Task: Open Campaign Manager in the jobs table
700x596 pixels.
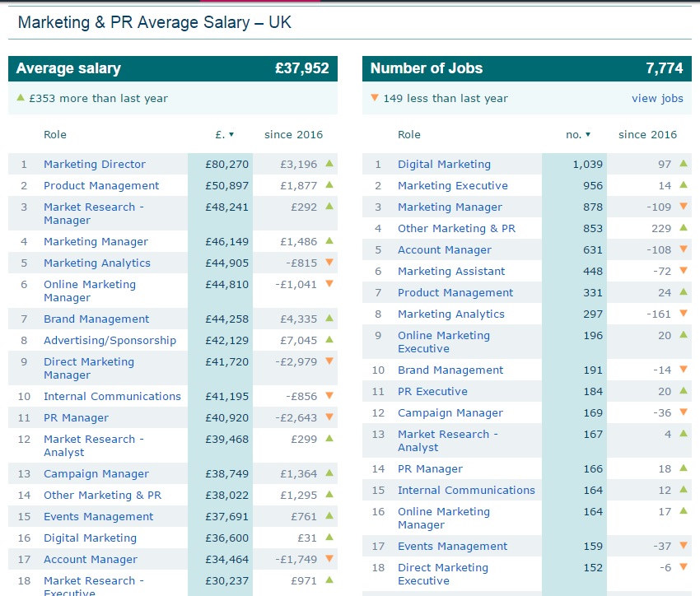Action: point(450,412)
